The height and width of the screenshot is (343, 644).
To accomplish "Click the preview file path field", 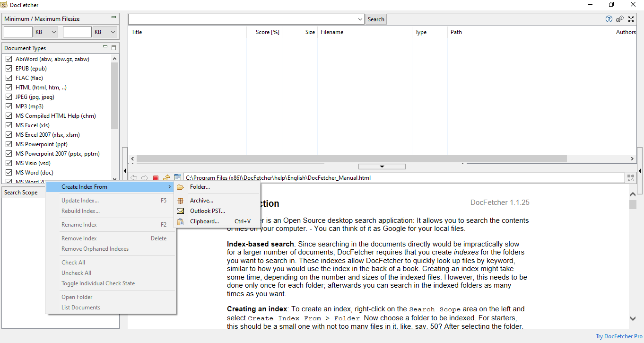I will [404, 178].
